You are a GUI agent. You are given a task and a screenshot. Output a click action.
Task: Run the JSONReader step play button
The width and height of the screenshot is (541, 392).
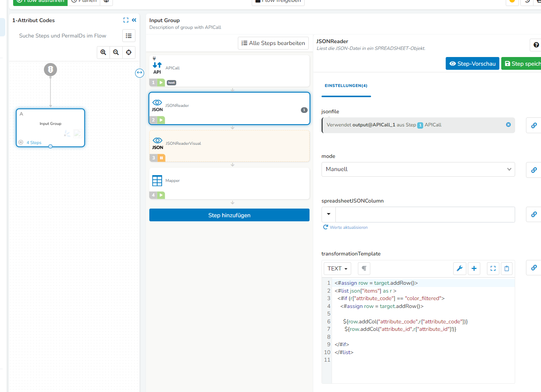click(161, 120)
